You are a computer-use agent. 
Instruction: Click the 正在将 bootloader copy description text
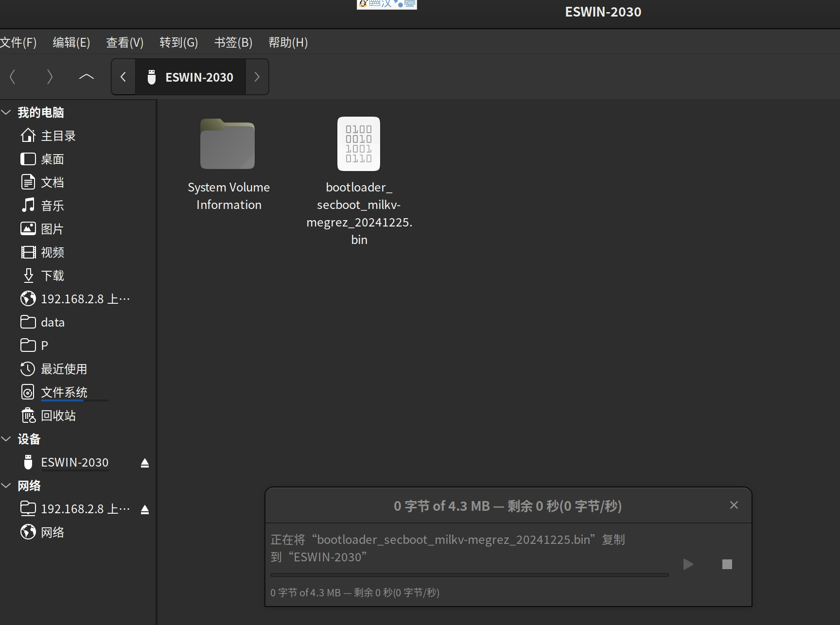pos(447,548)
